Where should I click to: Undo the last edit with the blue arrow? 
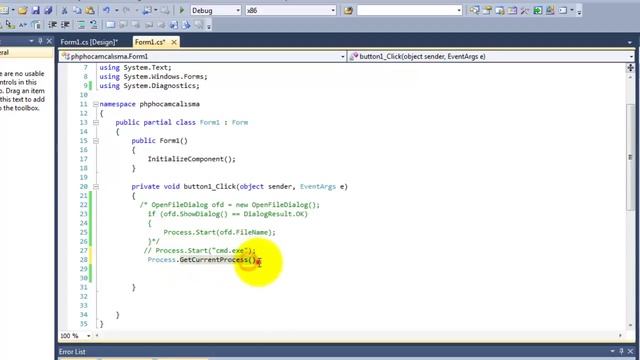click(107, 10)
